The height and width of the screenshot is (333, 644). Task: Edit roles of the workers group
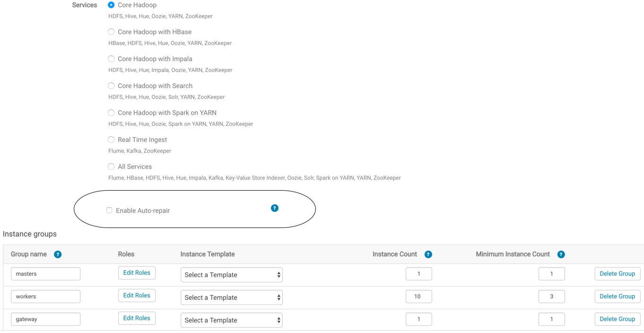(137, 296)
